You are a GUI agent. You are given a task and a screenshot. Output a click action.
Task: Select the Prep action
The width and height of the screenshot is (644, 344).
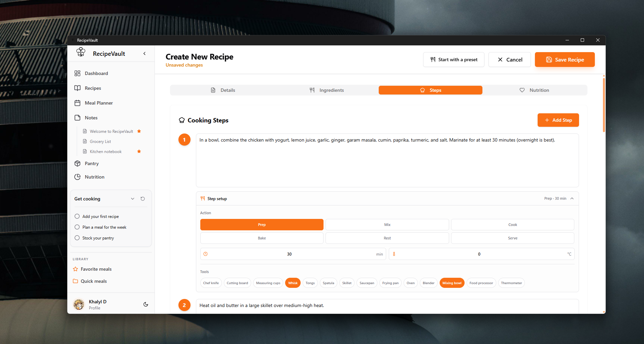coord(262,225)
